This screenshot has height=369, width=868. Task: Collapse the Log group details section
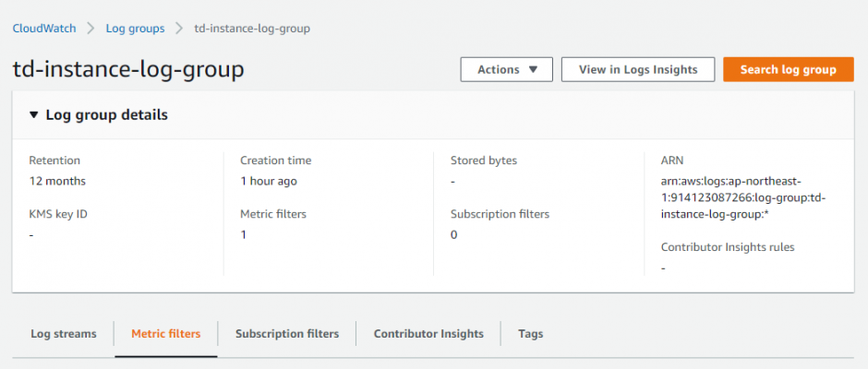[x=34, y=115]
